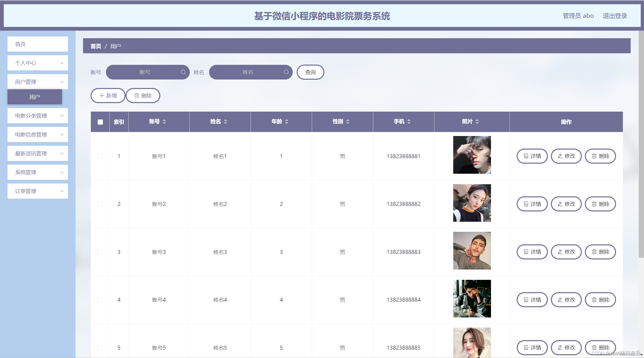
Task: Check the checkbox for row 账号4
Action: point(100,300)
